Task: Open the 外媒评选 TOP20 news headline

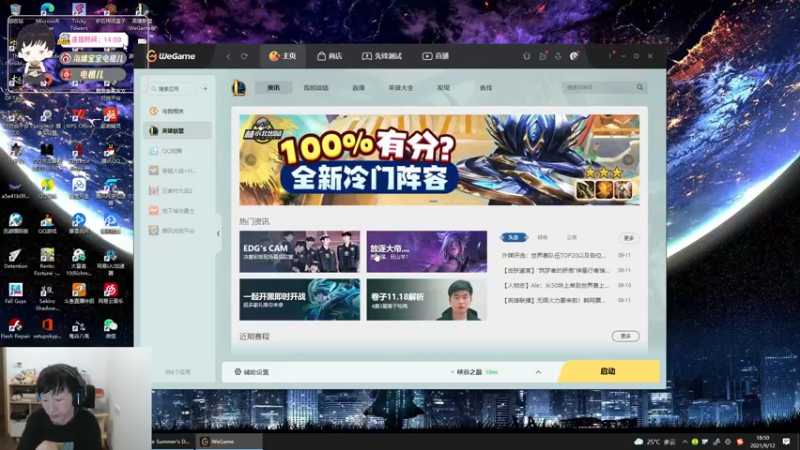Action: click(555, 255)
